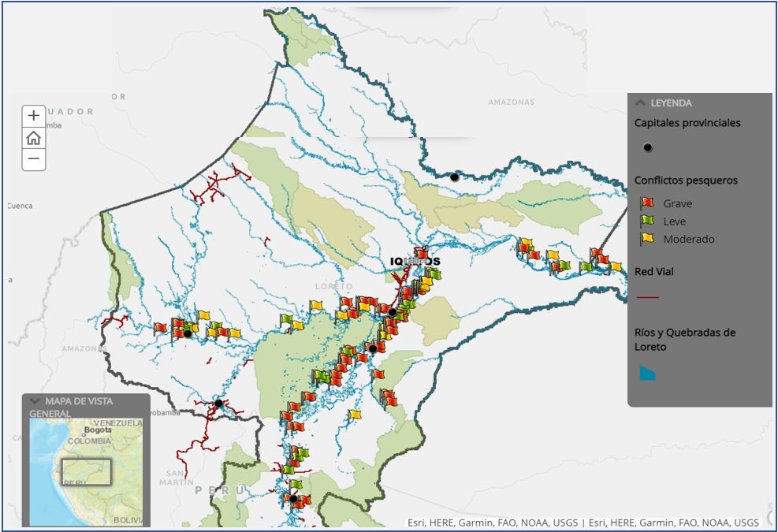Image resolution: width=778 pixels, height=532 pixels.
Task: Zoom in with the plus button
Action: [34, 115]
